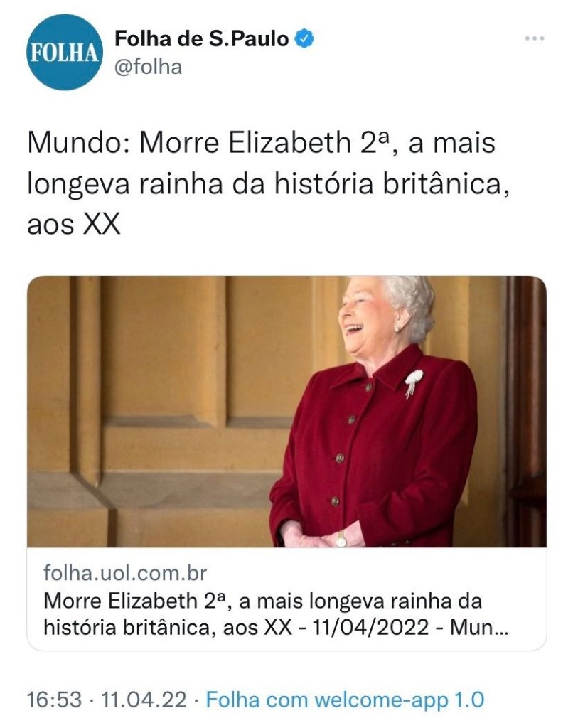
Task: Click the Folha de S.Paulo display name
Action: click(201, 38)
